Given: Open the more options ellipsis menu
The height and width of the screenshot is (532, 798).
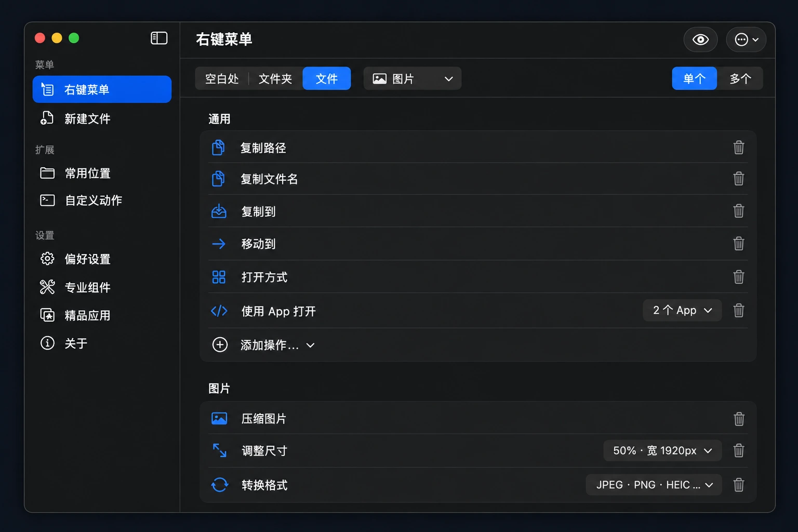Looking at the screenshot, I should [746, 39].
